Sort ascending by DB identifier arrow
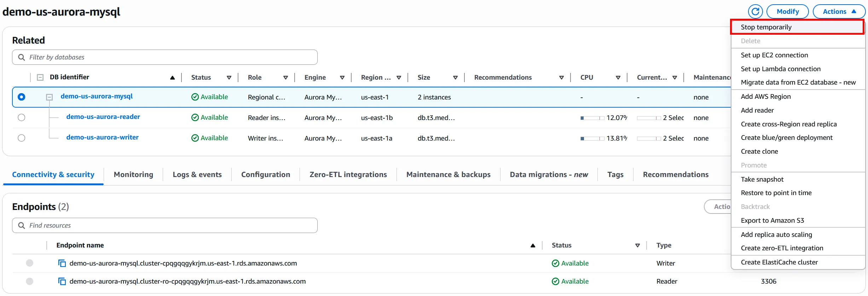The width and height of the screenshot is (868, 296). [x=172, y=78]
